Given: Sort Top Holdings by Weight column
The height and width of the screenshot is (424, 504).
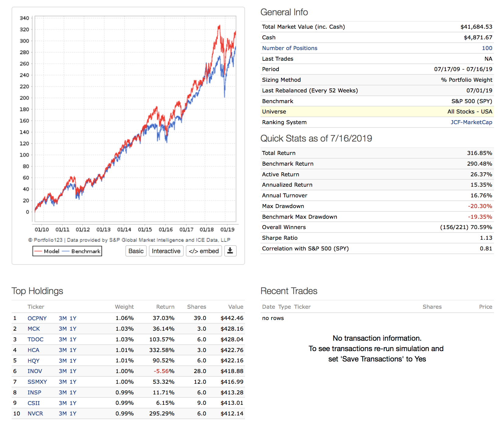Looking at the screenshot, I should (x=124, y=307).
